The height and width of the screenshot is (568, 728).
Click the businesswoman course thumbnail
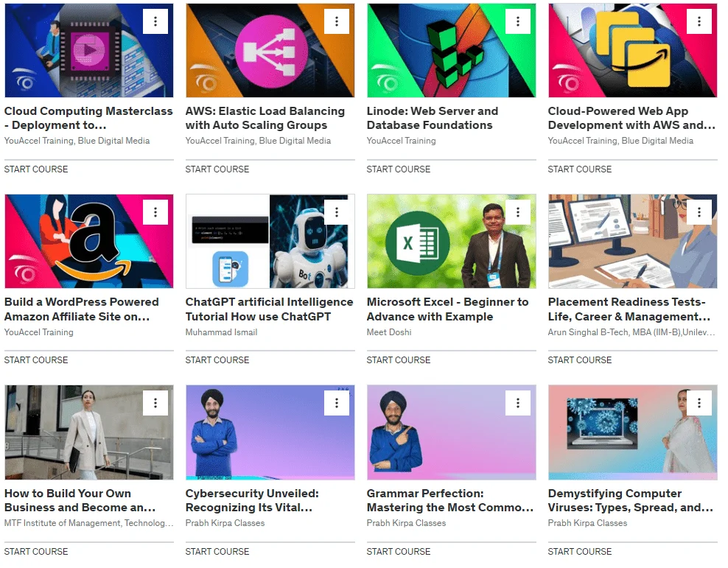(89, 432)
